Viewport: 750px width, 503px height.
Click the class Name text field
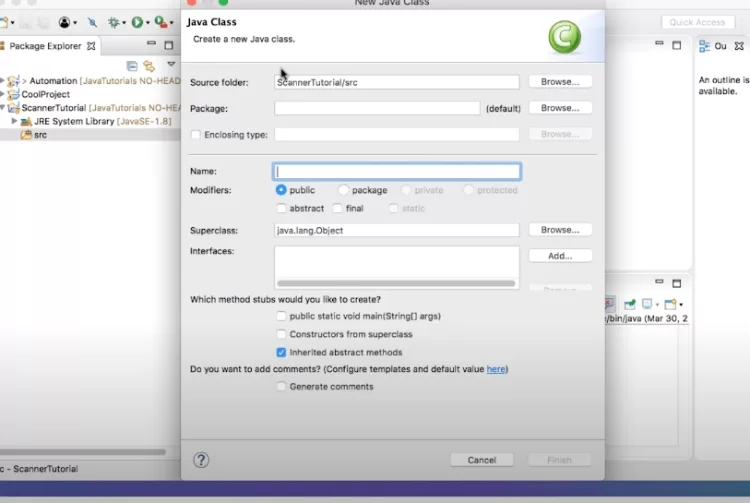pyautogui.click(x=397, y=172)
